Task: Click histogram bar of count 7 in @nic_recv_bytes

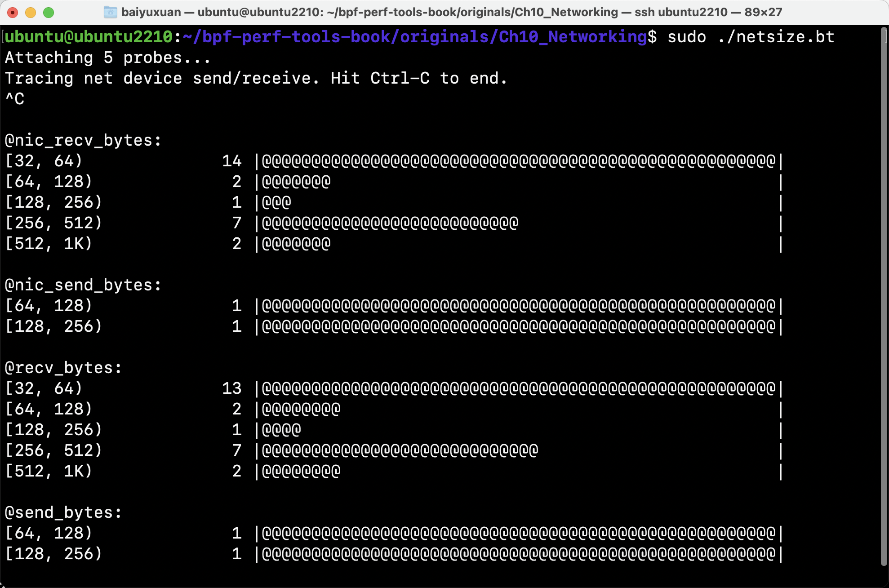Action: pos(390,223)
